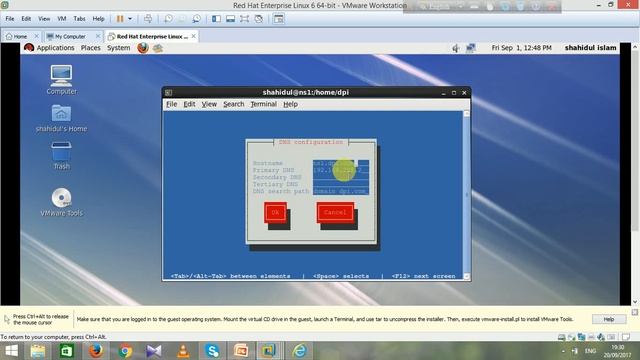640x360 pixels.
Task: Click the VMware pause VM button
Action: 120,19
